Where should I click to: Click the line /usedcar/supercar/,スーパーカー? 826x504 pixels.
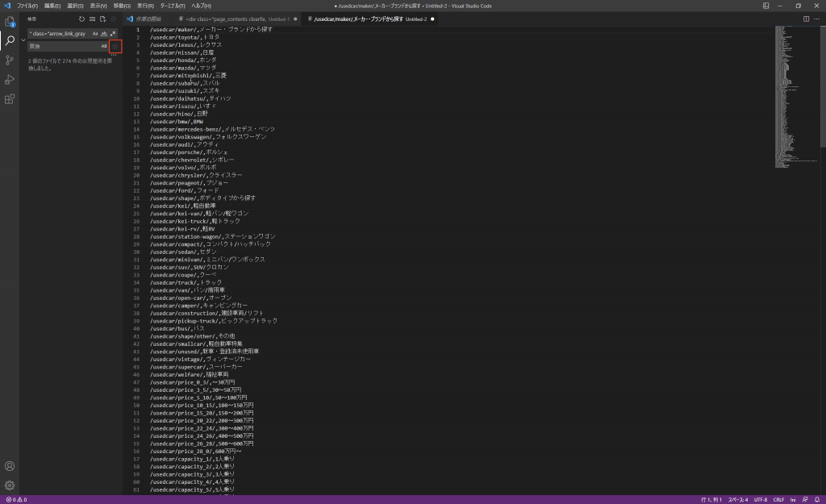click(x=196, y=367)
